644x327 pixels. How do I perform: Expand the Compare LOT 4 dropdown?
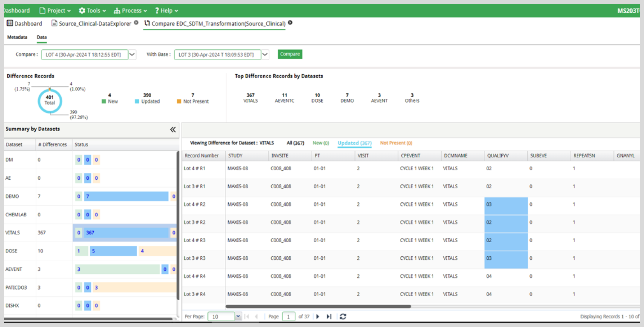tap(132, 54)
